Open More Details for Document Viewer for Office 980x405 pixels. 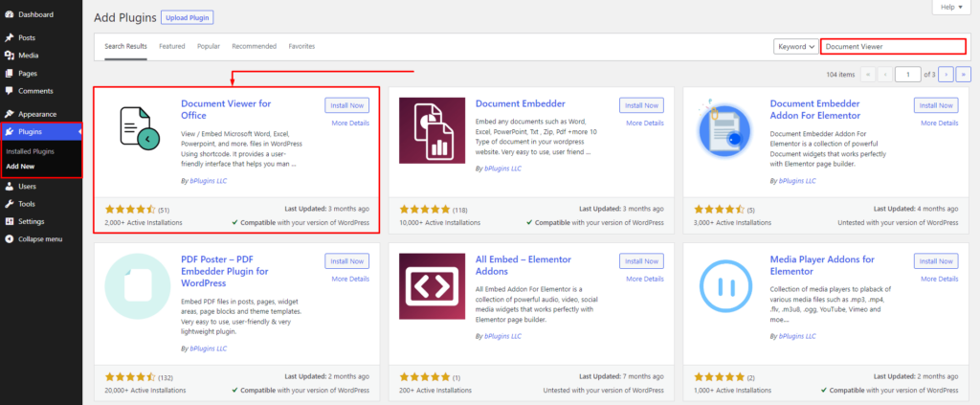pos(350,124)
